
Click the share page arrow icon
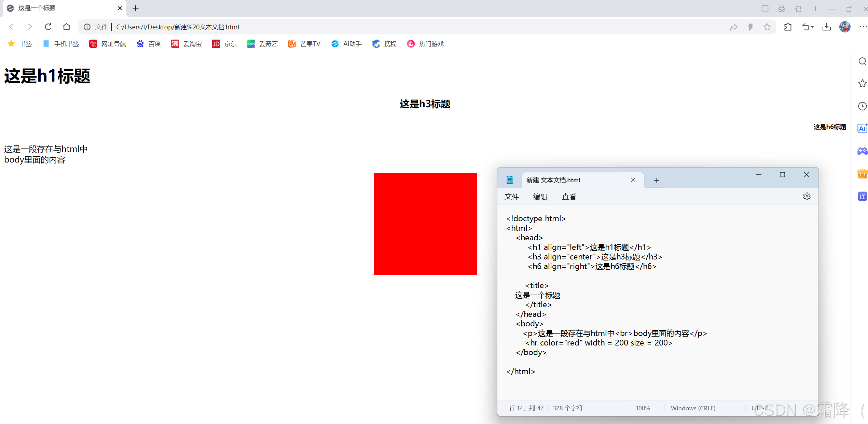[x=734, y=27]
